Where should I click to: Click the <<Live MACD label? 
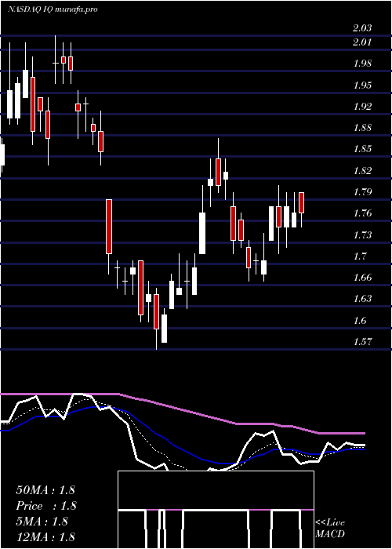click(x=330, y=528)
